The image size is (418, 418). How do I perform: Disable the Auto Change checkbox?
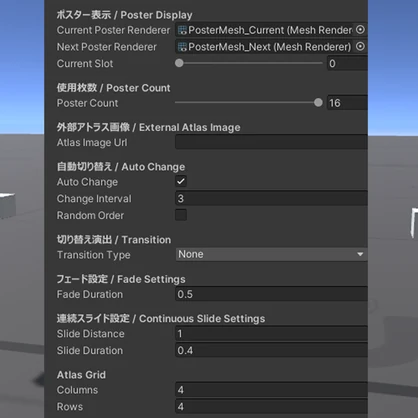pos(181,182)
